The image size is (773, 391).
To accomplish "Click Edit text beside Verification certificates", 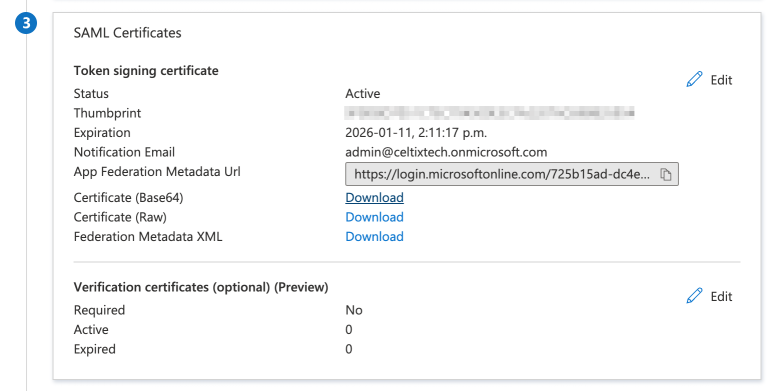I will point(721,296).
